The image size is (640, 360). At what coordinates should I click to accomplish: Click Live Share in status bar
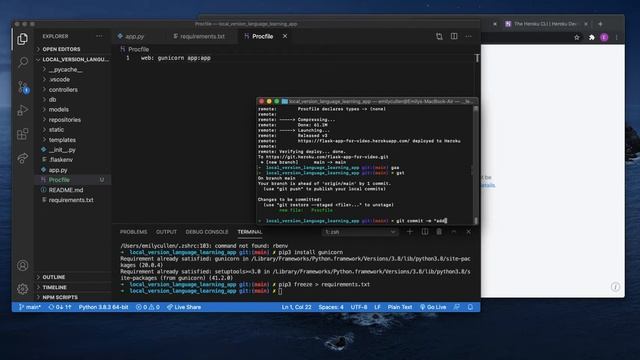184,307
